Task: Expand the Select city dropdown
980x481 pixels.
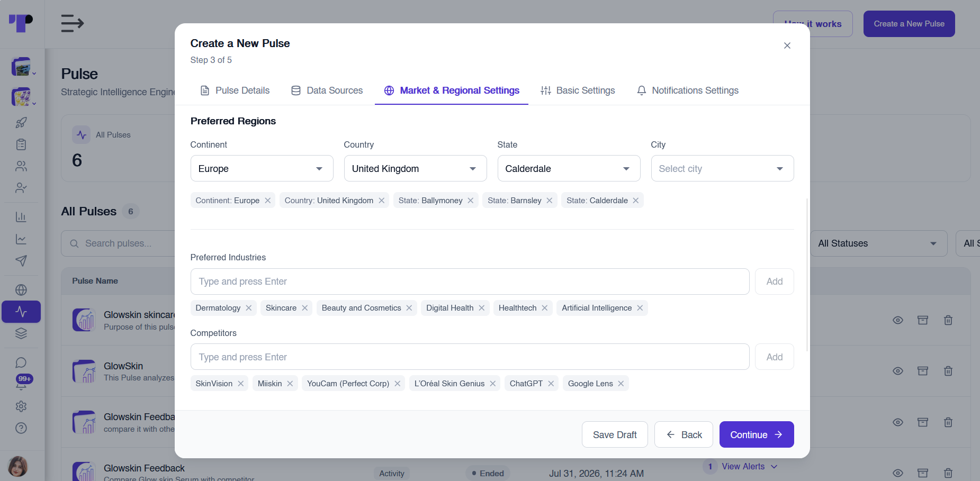Action: coord(723,168)
